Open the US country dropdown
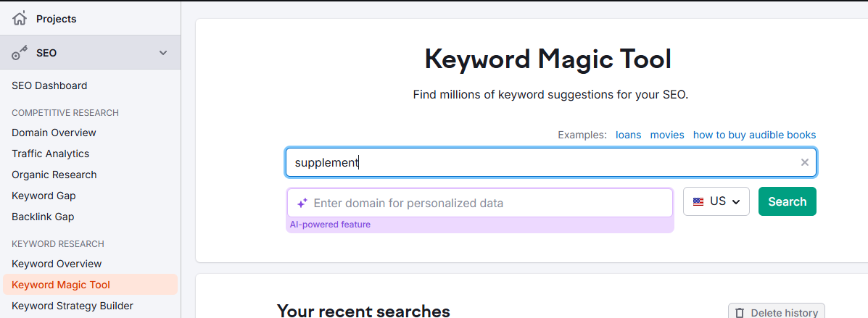 [716, 201]
